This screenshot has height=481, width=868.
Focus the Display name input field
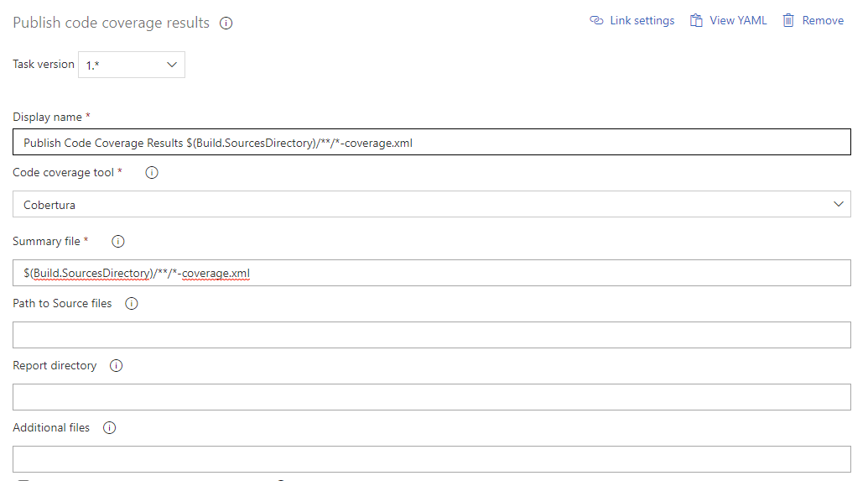(x=432, y=142)
